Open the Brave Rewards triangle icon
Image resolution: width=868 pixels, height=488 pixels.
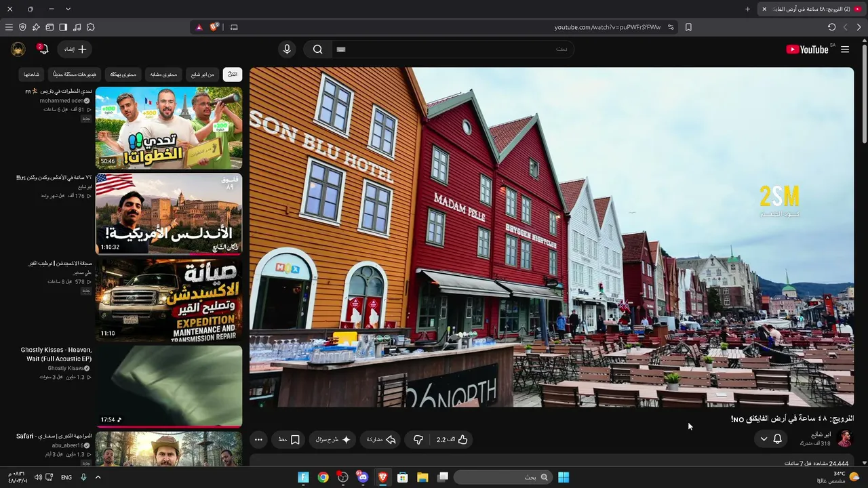199,27
